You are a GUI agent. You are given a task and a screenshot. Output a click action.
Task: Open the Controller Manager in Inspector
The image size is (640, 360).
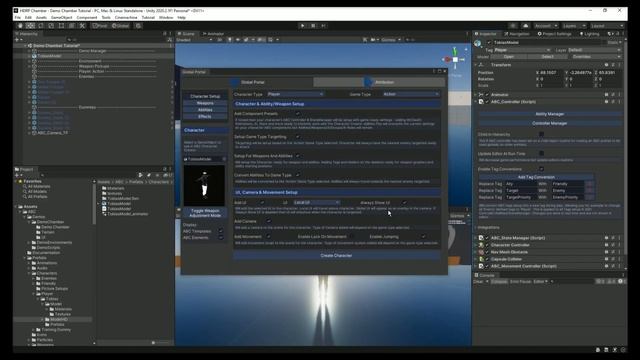click(x=549, y=123)
